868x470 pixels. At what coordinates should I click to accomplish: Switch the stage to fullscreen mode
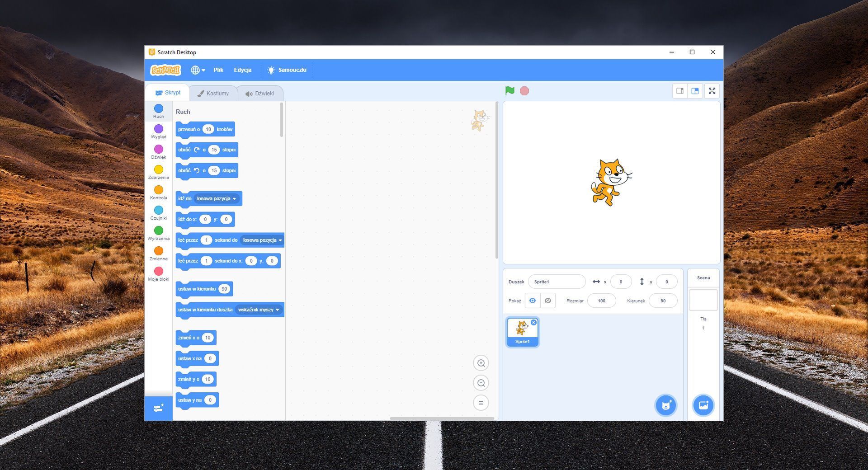712,90
